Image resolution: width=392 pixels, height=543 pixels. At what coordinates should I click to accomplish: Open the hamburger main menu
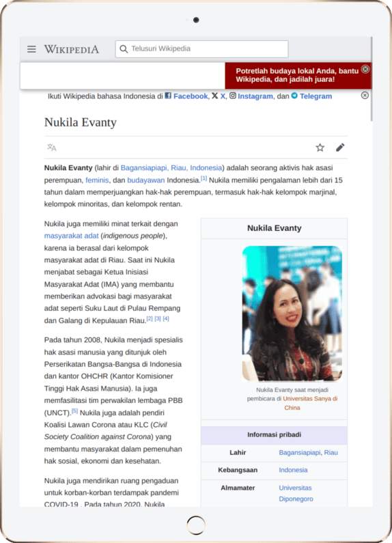[x=31, y=49]
